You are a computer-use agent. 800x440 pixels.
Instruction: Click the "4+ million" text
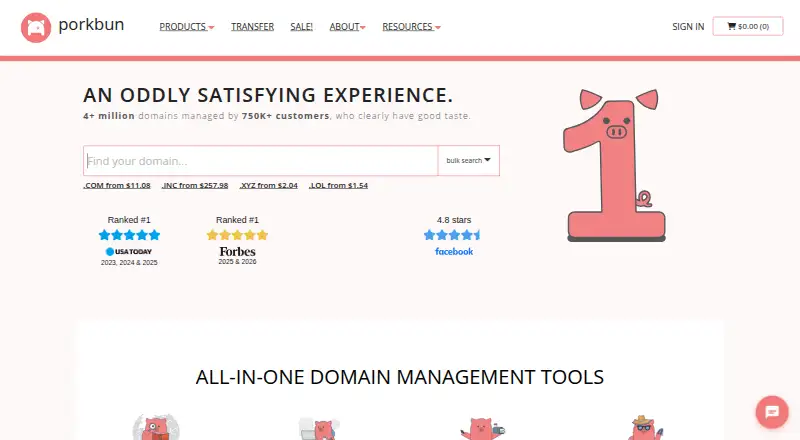[x=109, y=116]
